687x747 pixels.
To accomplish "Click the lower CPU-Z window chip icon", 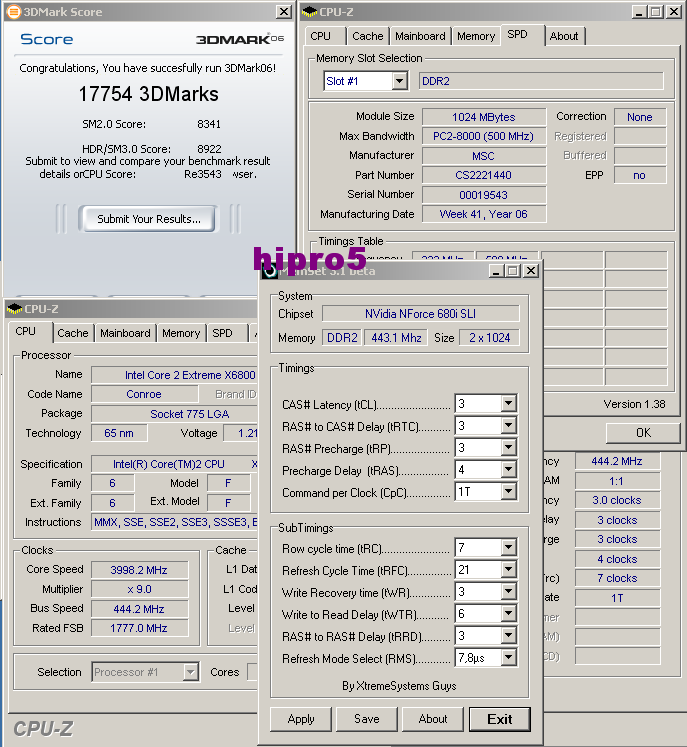I will click(15, 309).
